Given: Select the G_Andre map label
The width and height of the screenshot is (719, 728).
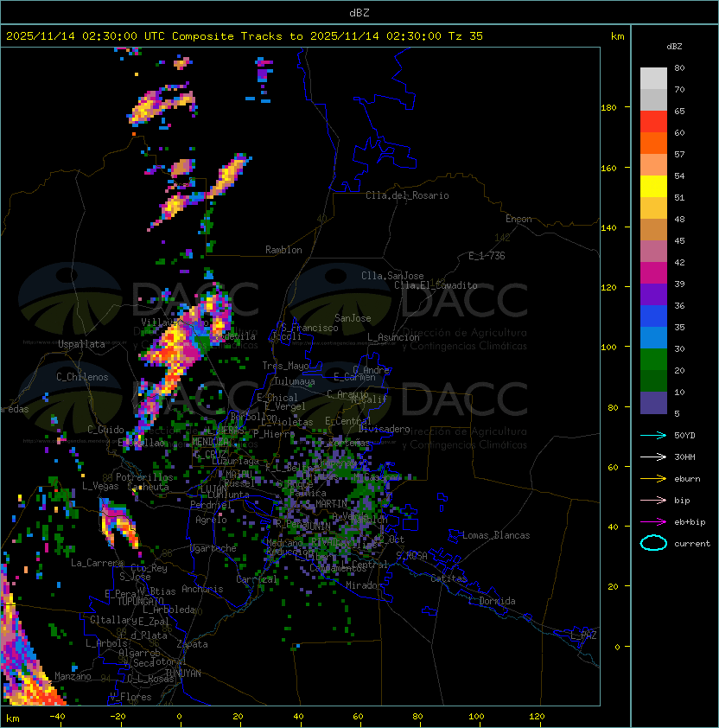Looking at the screenshot, I should [x=371, y=370].
